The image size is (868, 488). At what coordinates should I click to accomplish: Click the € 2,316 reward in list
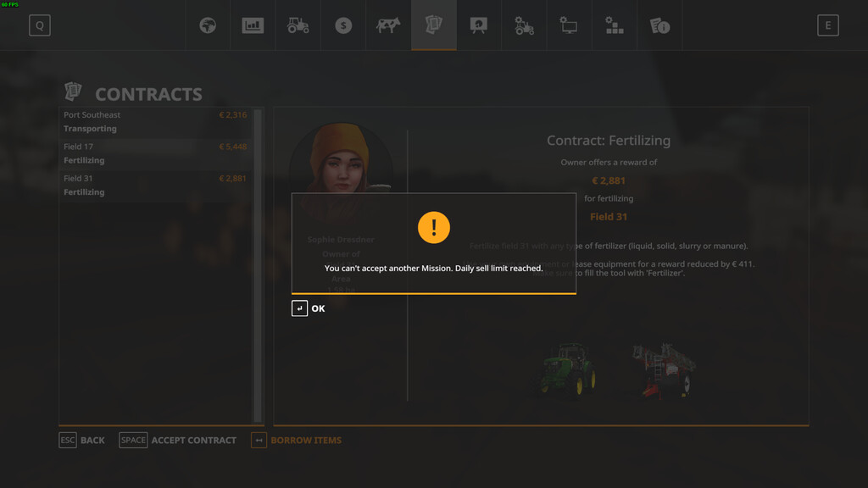tap(232, 115)
